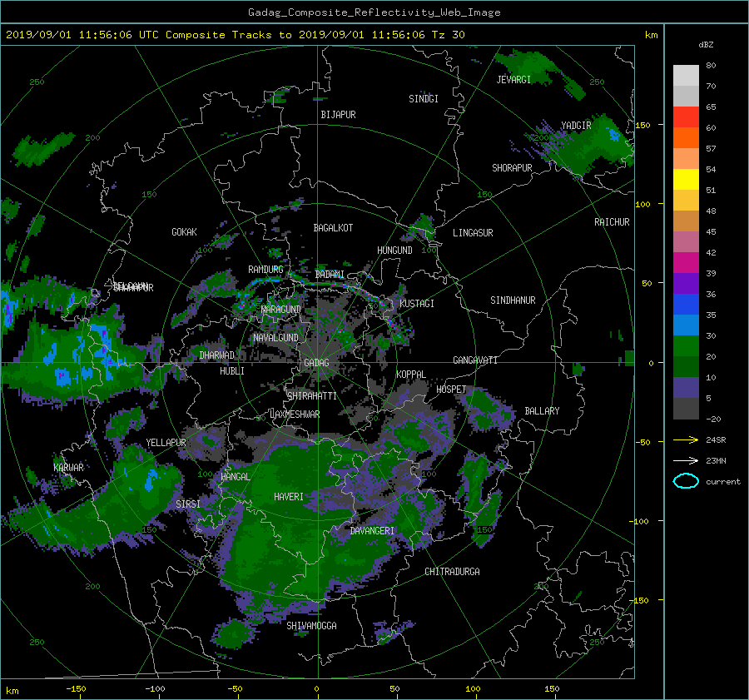Click the HOSPET city label

[x=451, y=390]
